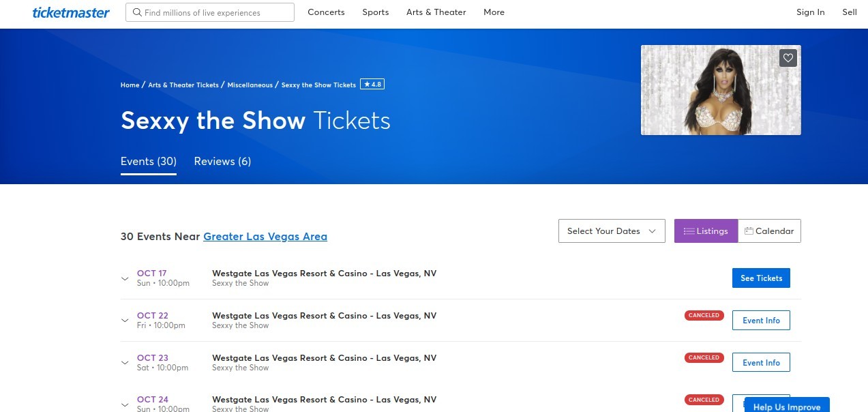Open the Sports menu
The width and height of the screenshot is (868, 412).
tap(375, 12)
